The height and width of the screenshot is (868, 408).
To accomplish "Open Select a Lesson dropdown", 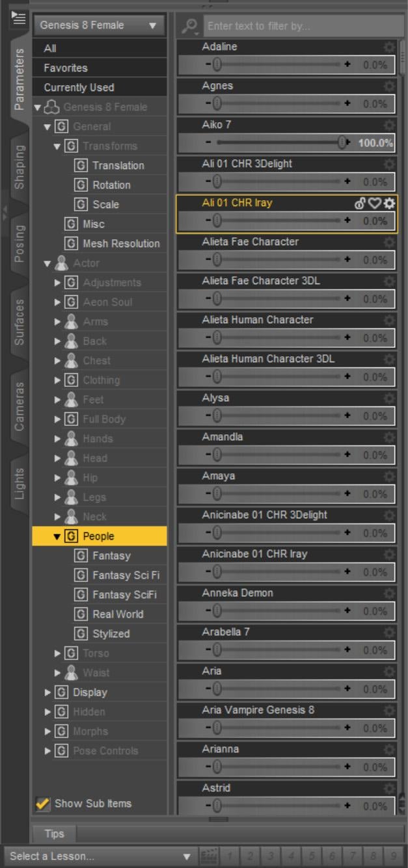I will coord(100,856).
